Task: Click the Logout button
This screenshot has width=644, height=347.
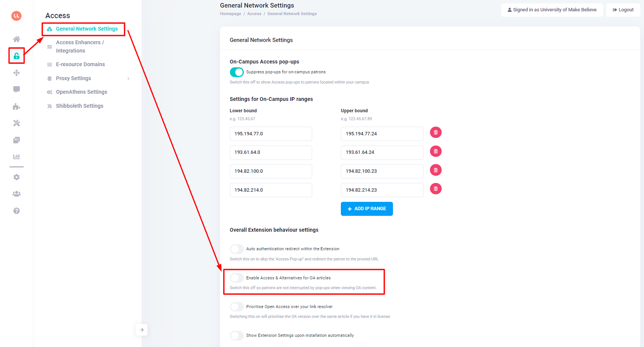Action: point(623,10)
